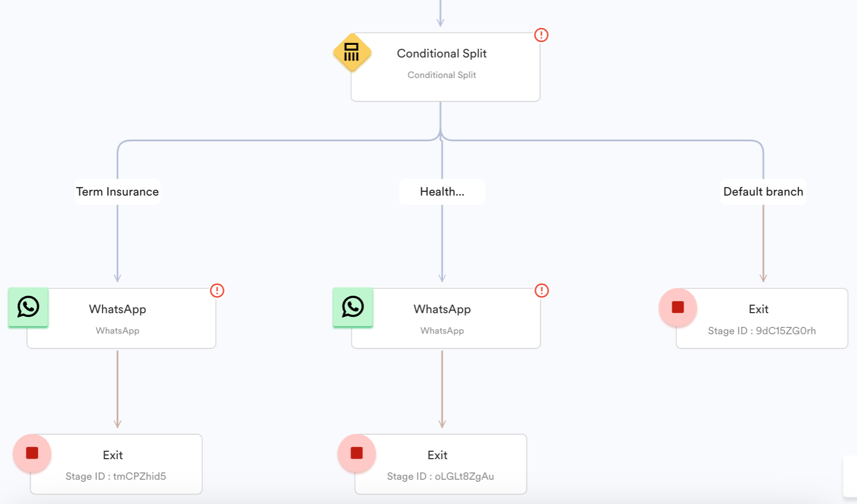Image resolution: width=857 pixels, height=504 pixels.
Task: Open the Conditional Split node card
Action: 445,67
